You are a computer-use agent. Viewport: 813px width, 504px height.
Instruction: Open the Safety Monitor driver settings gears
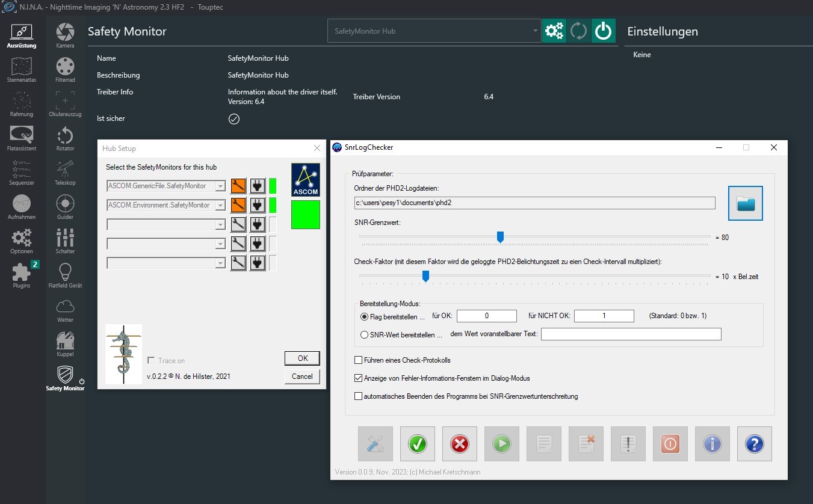pyautogui.click(x=554, y=31)
